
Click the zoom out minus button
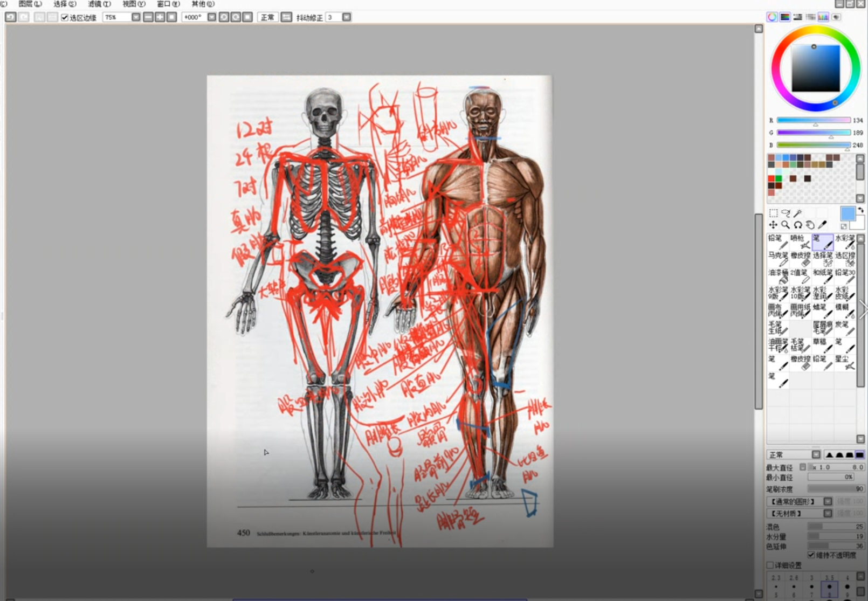click(x=148, y=17)
